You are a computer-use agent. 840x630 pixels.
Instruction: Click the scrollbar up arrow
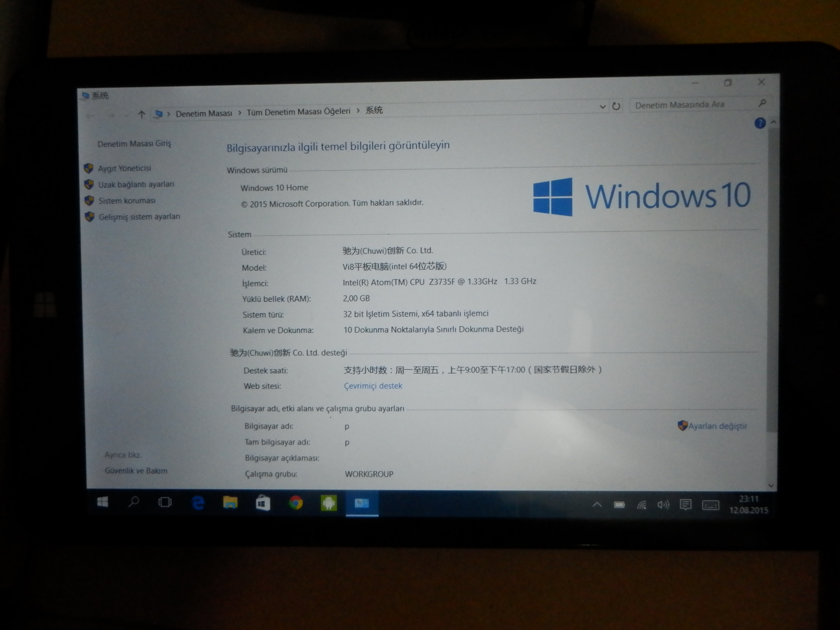[x=773, y=122]
